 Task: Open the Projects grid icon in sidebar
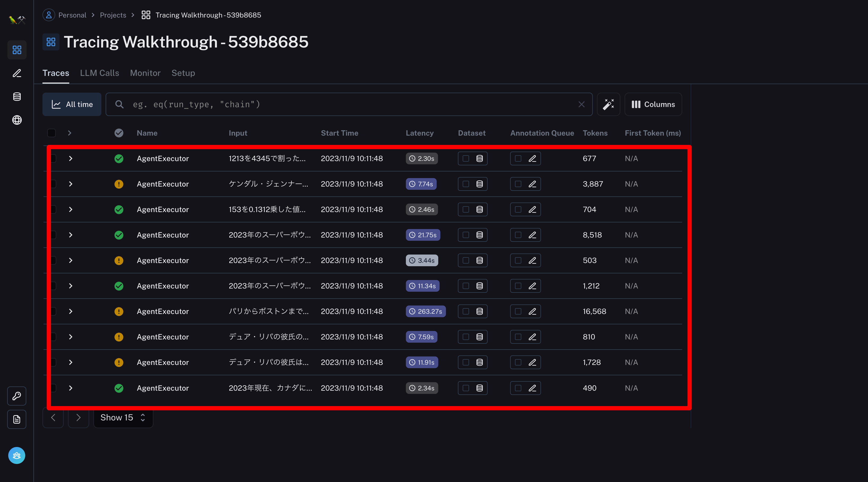(x=17, y=50)
